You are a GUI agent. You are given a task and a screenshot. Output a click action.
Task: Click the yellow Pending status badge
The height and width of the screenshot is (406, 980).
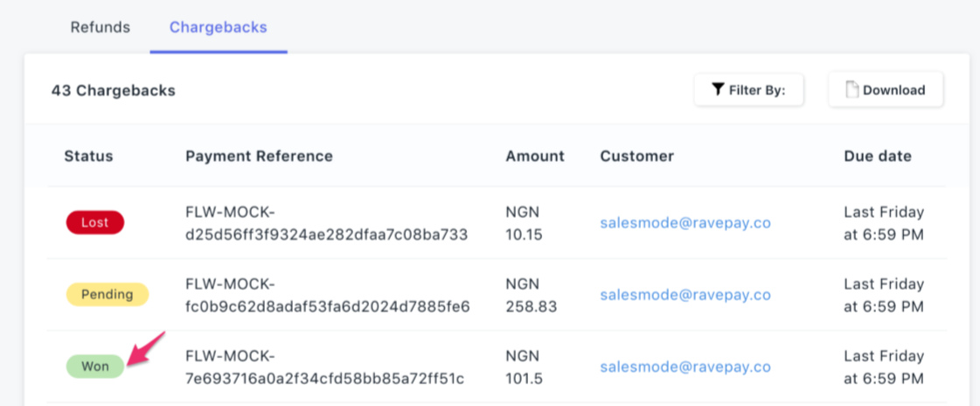(108, 294)
